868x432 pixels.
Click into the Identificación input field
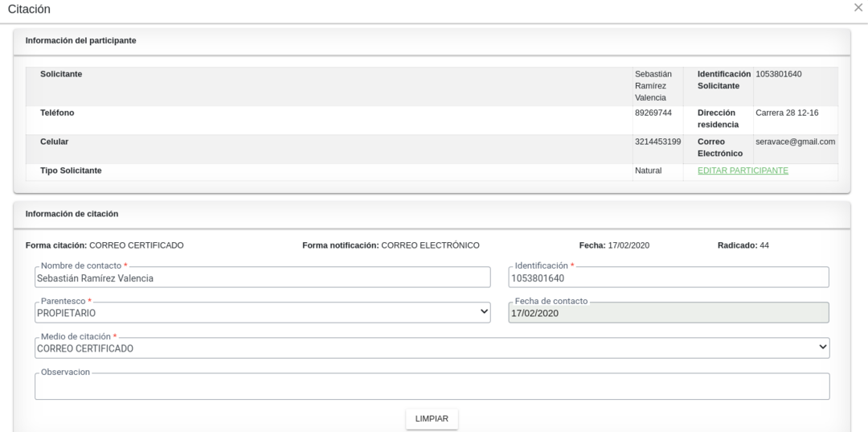tap(668, 278)
